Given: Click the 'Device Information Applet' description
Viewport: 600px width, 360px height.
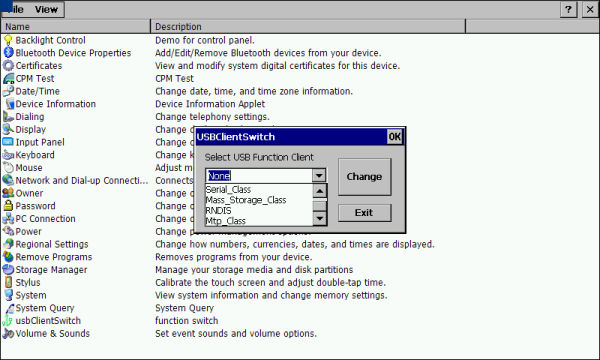Looking at the screenshot, I should [210, 104].
